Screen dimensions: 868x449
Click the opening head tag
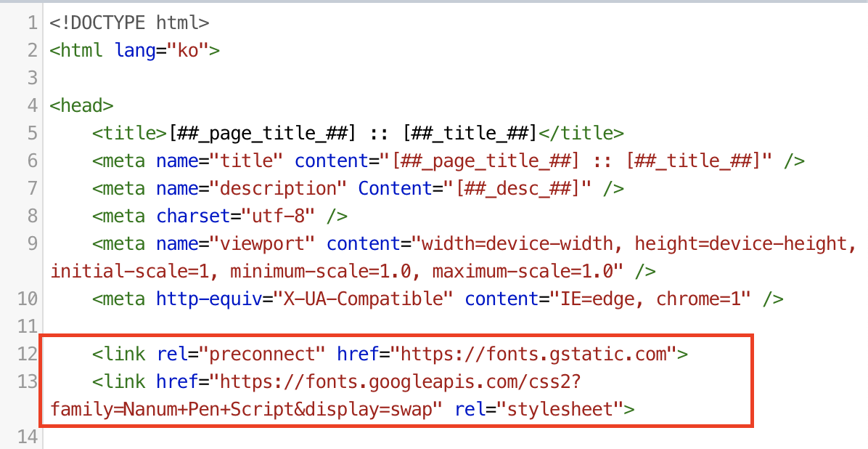[81, 105]
